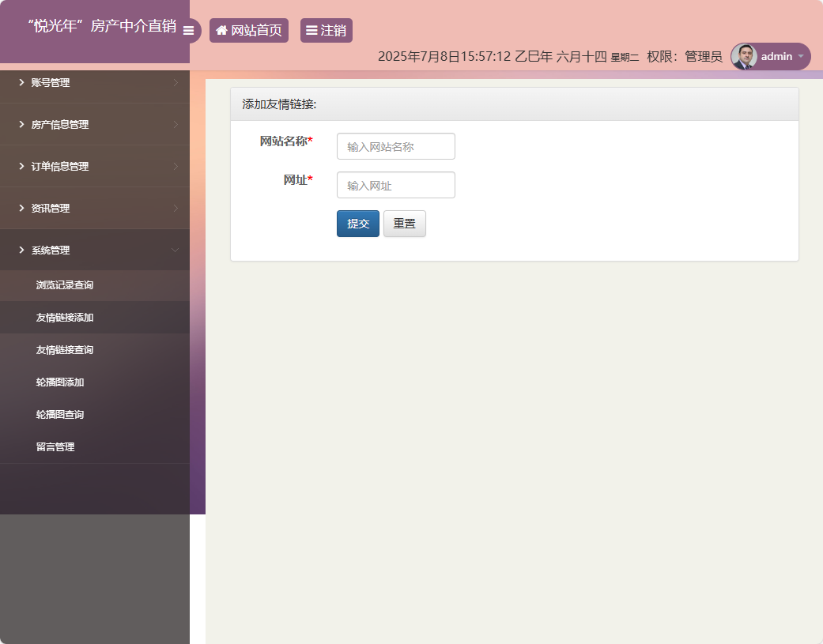Viewport: 823px width, 644px height.
Task: Click the 网址 input field
Action: click(x=395, y=185)
